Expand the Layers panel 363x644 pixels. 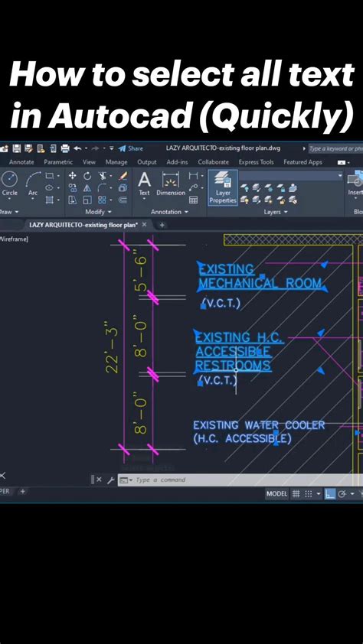coord(276,212)
